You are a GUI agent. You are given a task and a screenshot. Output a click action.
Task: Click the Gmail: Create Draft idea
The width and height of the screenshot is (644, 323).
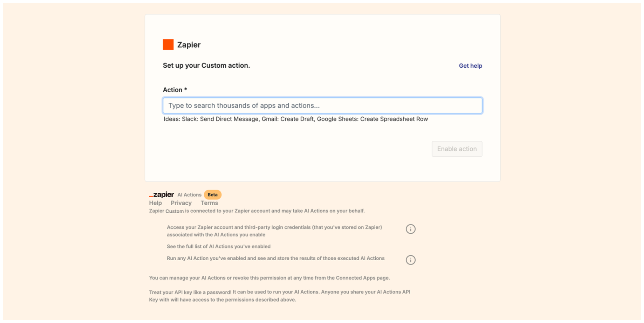pyautogui.click(x=288, y=119)
